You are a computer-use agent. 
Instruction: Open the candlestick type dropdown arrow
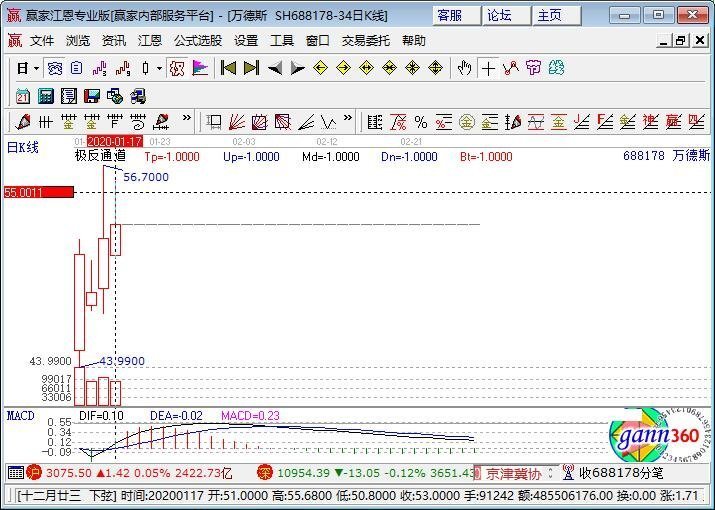click(159, 68)
